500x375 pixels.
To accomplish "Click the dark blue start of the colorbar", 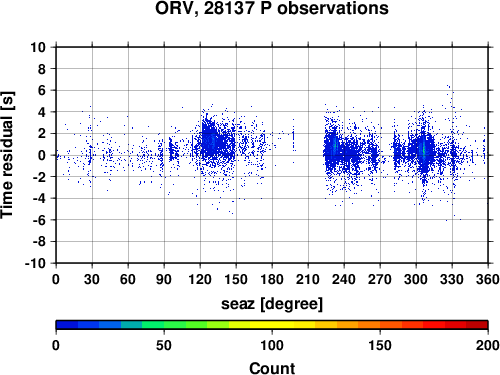I will point(67,325).
